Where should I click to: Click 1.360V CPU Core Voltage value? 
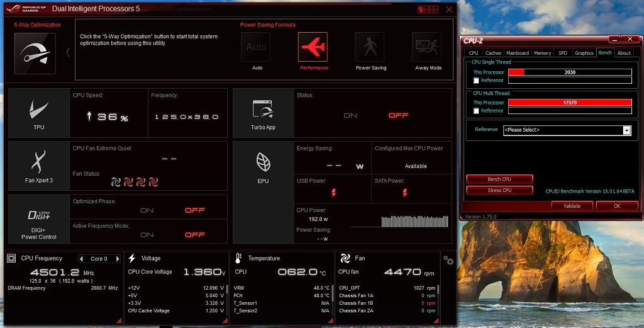click(x=204, y=272)
